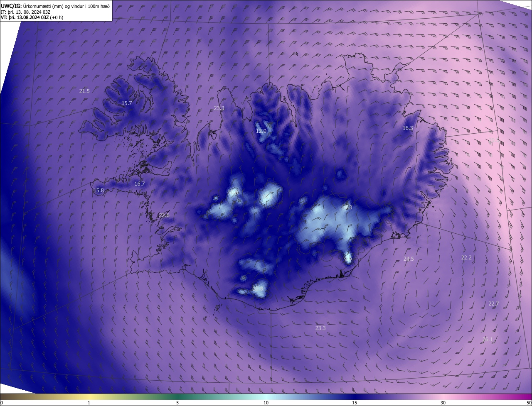The width and height of the screenshot is (532, 406).
Task: Click the colorbar tick label 50
Action: pyautogui.click(x=529, y=403)
